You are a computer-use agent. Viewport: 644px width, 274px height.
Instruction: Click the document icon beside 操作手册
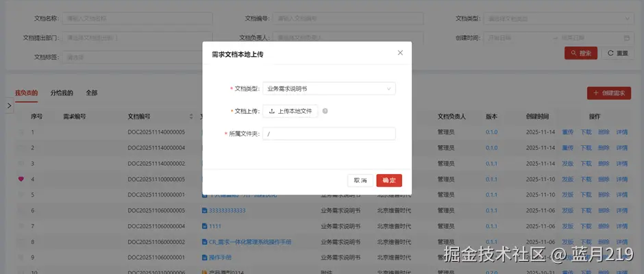204,257
